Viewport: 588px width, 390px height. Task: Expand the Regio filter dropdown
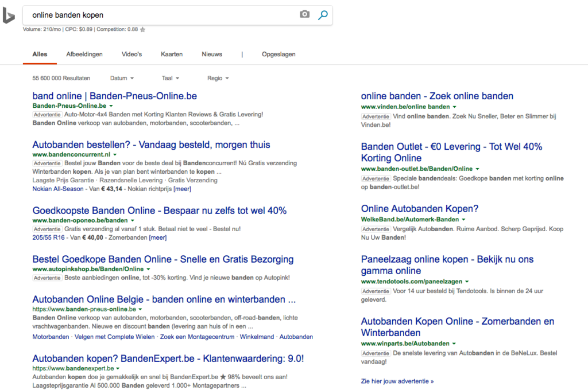click(x=218, y=79)
